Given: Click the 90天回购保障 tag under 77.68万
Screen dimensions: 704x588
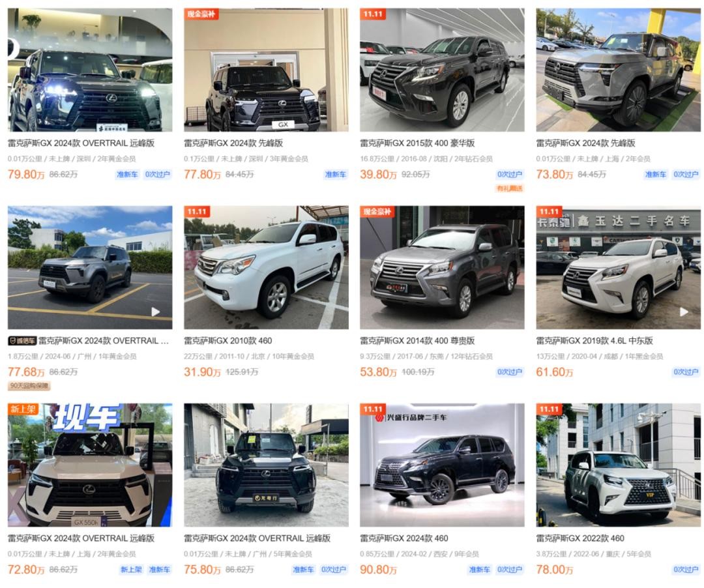Looking at the screenshot, I should (x=29, y=385).
